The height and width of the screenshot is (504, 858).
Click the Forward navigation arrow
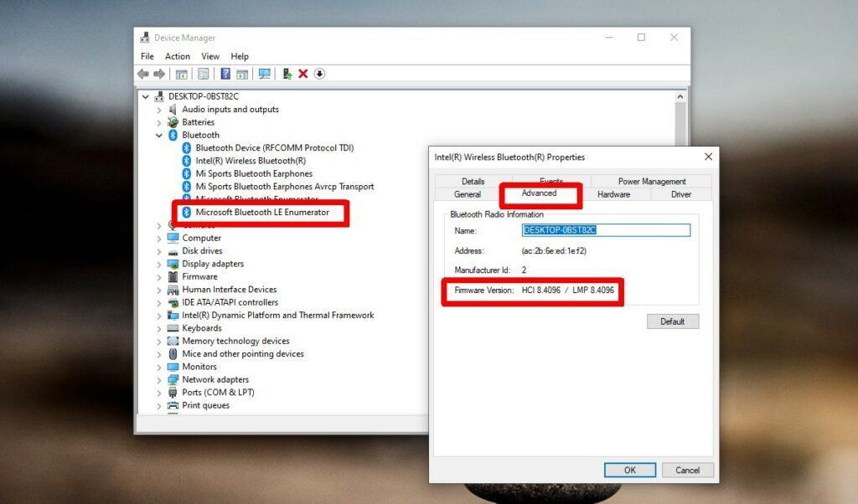pos(159,74)
